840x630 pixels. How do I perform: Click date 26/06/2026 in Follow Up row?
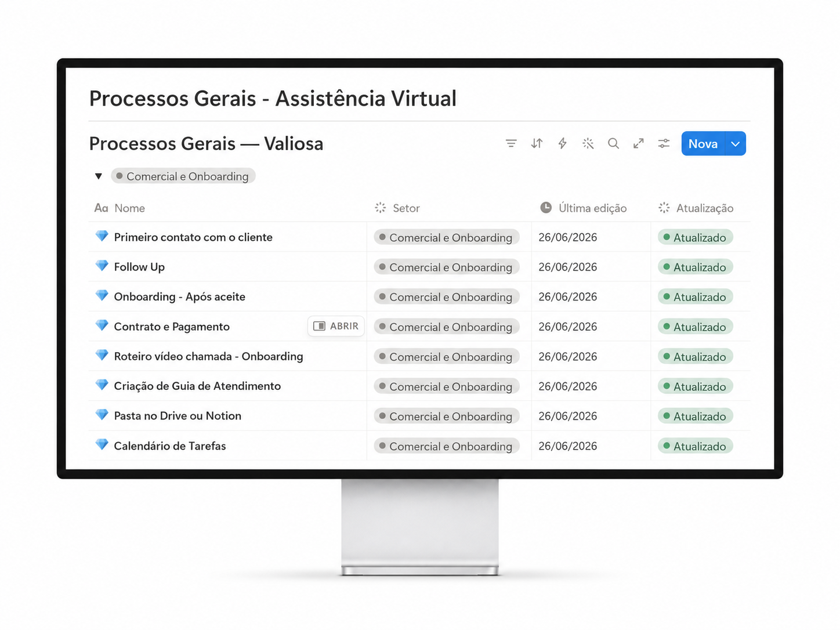tap(567, 267)
